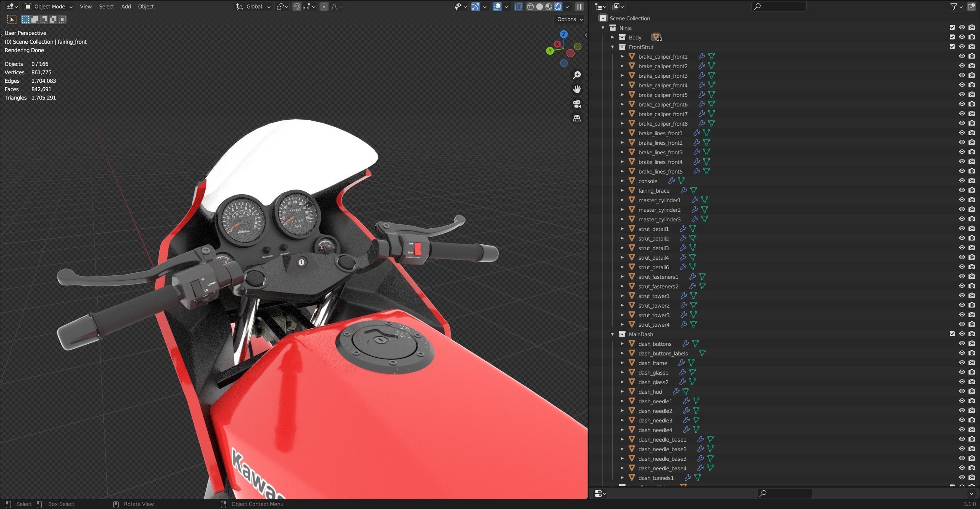The image size is (980, 509).
Task: Switch to wireframe viewport shading
Action: click(530, 7)
